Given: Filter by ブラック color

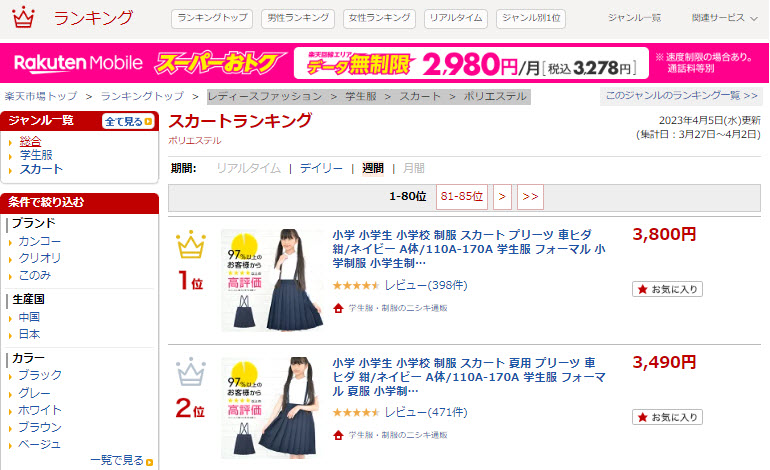Looking at the screenshot, I should 40,375.
